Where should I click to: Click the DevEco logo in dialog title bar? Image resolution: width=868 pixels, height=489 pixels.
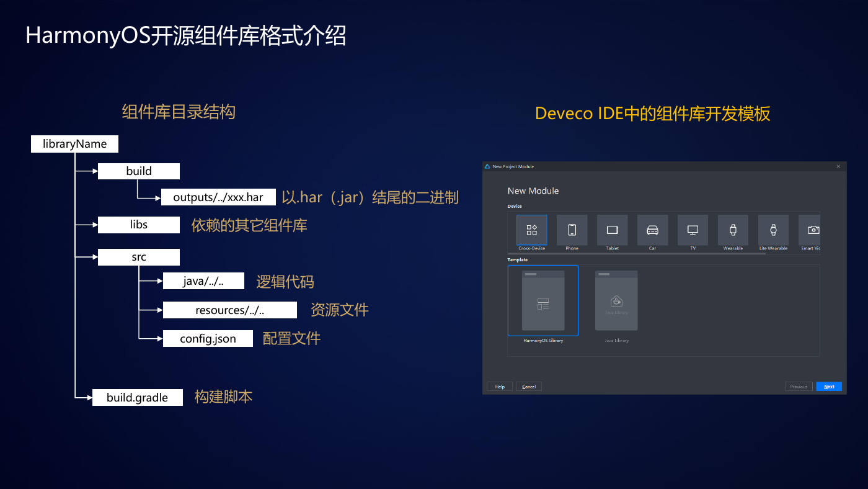(488, 166)
